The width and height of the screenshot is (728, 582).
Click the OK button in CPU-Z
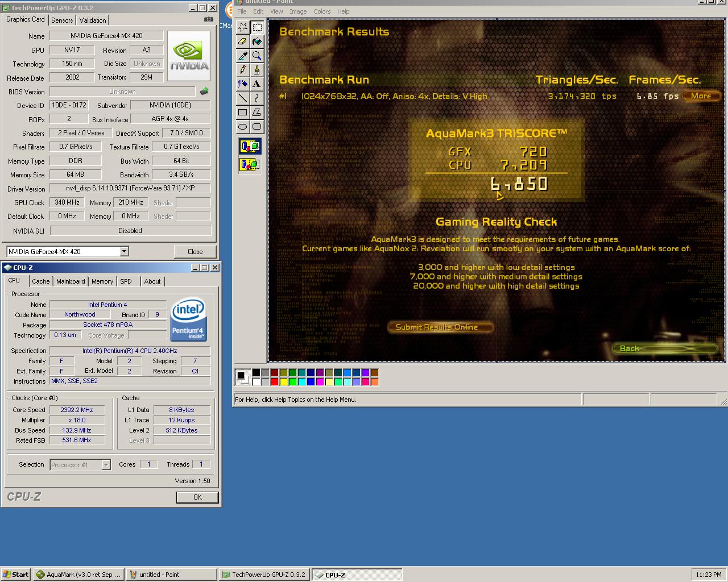click(197, 497)
